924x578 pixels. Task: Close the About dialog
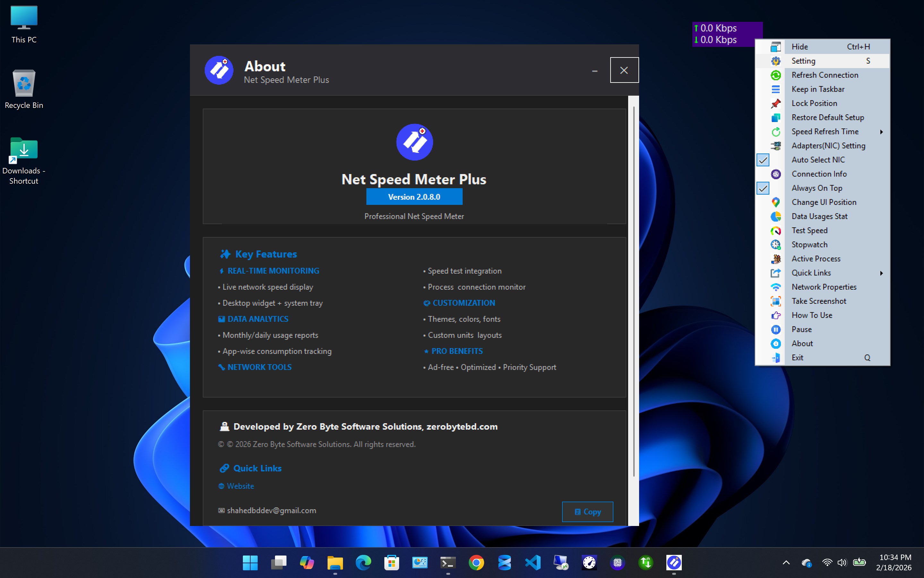point(624,70)
